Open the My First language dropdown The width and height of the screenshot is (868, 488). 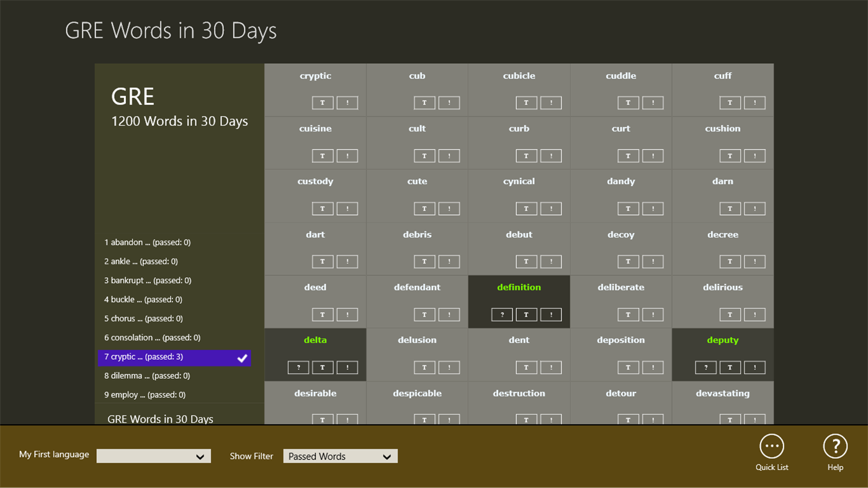153,455
